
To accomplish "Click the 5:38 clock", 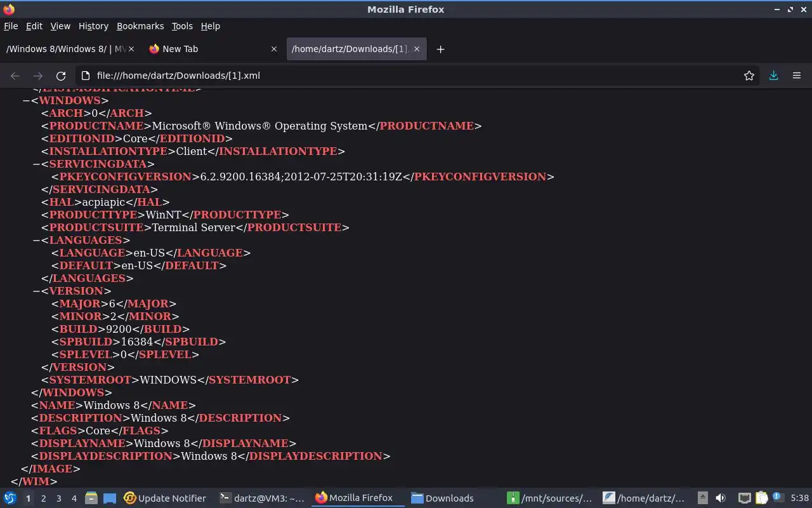I will pyautogui.click(x=799, y=498).
